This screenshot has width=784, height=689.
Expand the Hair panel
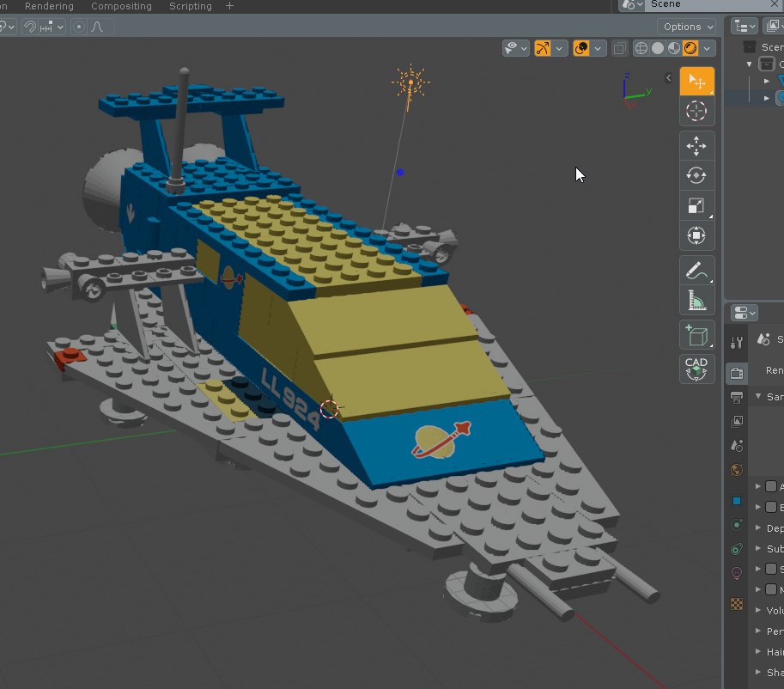click(758, 651)
